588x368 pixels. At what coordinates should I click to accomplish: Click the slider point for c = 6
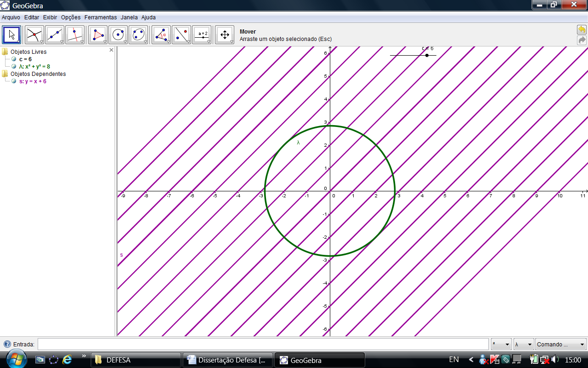[x=427, y=55]
